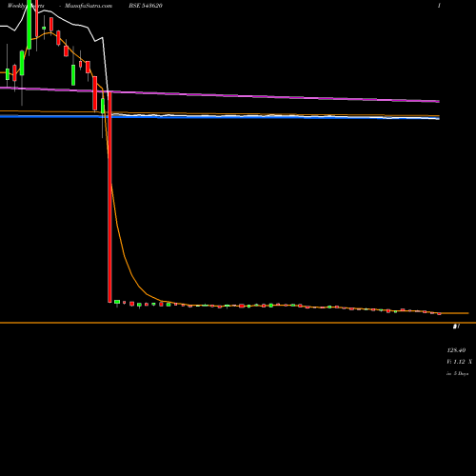Viewport: 476px width, 476px height.
Task: Click the 'in 5 Days' label
Action: point(458,374)
